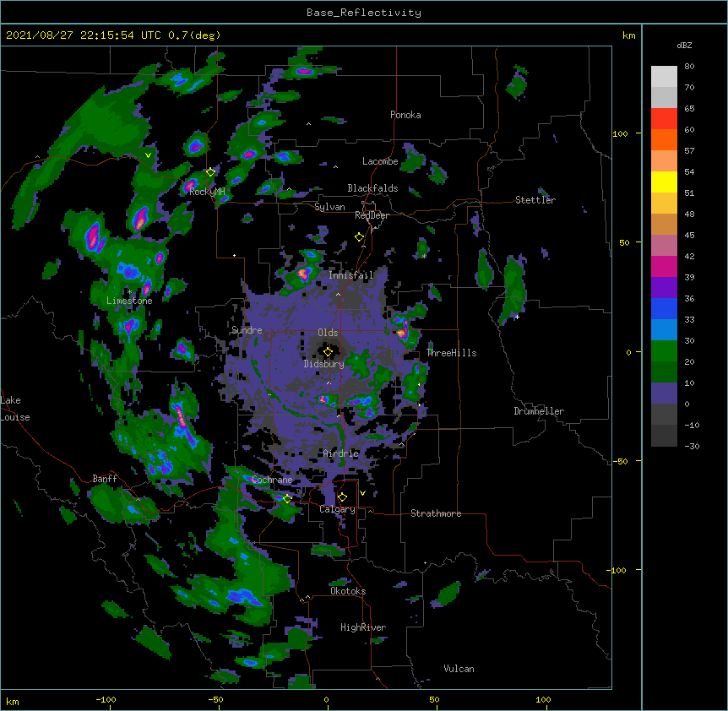This screenshot has height=711, width=728.
Task: Click the Banff town label
Action: coord(105,479)
